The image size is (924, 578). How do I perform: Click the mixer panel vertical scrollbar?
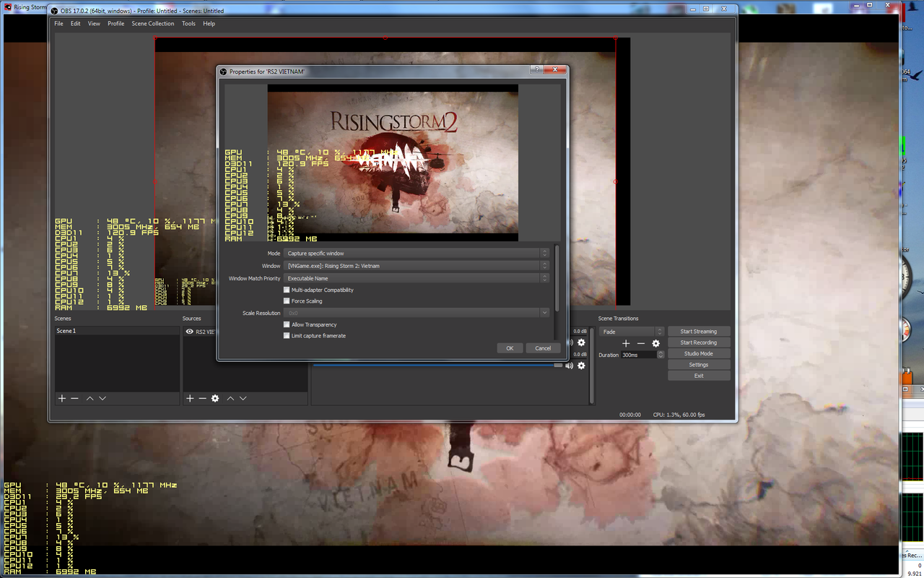click(x=592, y=365)
